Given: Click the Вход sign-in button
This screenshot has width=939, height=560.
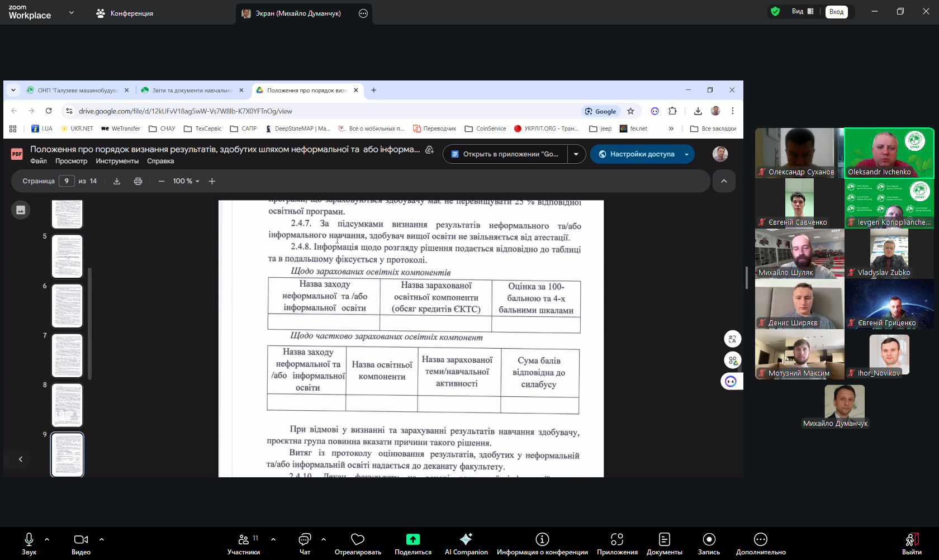Looking at the screenshot, I should coord(836,12).
